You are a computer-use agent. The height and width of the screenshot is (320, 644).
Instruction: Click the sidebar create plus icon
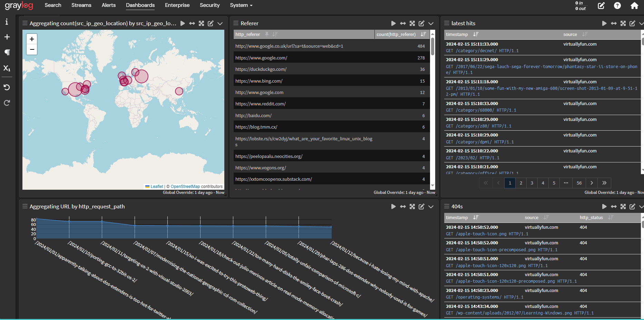(x=7, y=37)
